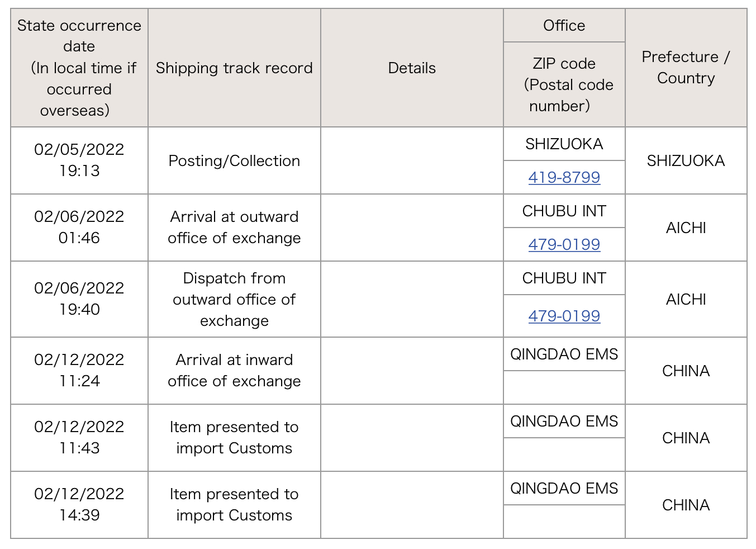Click "Item presented to import Customs" at 11:43
The image size is (756, 549).
[234, 438]
